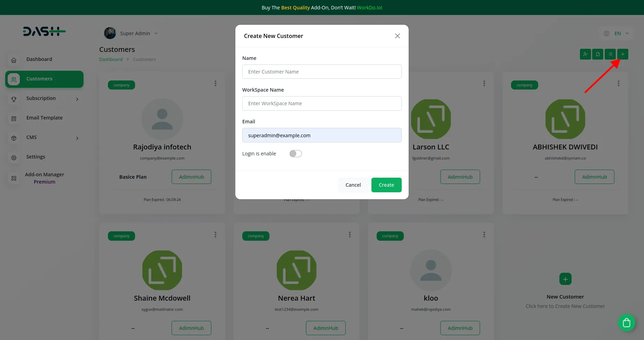Open the Dashboard sidebar item
This screenshot has height=340, width=644.
pyautogui.click(x=39, y=59)
